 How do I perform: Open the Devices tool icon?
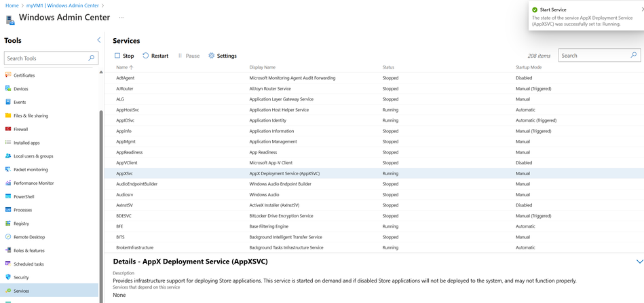click(x=7, y=89)
